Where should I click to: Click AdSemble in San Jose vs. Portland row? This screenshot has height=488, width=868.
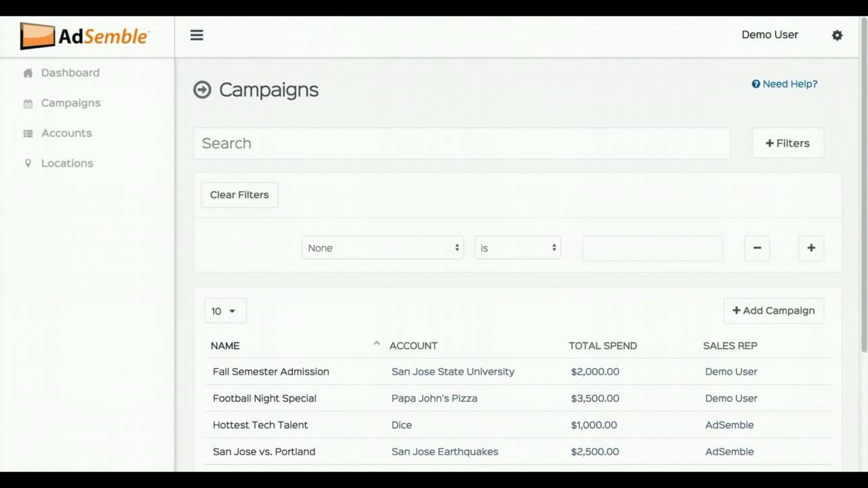coord(730,451)
